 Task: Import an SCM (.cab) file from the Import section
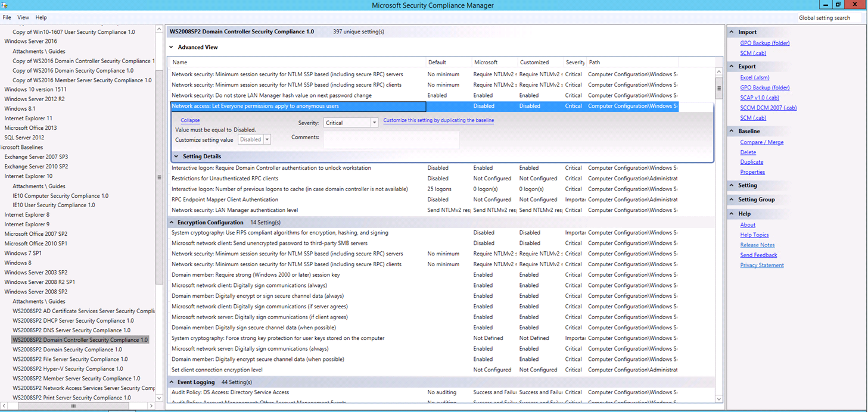(753, 53)
